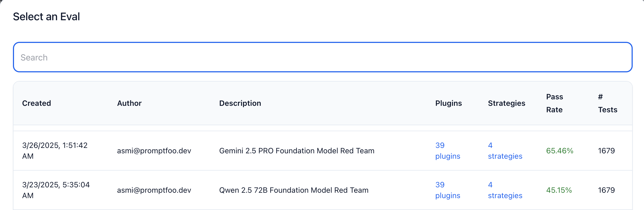The image size is (644, 210).
Task: Click the Strategies column header
Action: pyautogui.click(x=506, y=103)
